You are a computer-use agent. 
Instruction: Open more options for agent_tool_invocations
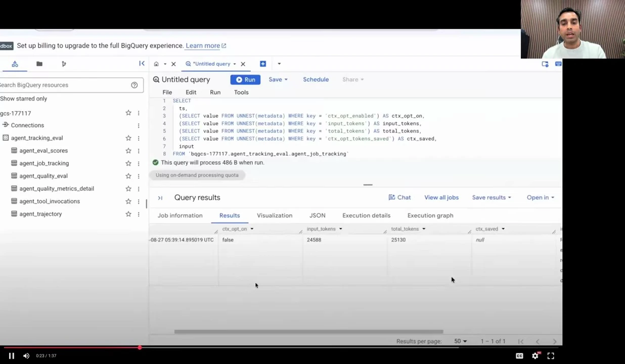[x=139, y=201]
